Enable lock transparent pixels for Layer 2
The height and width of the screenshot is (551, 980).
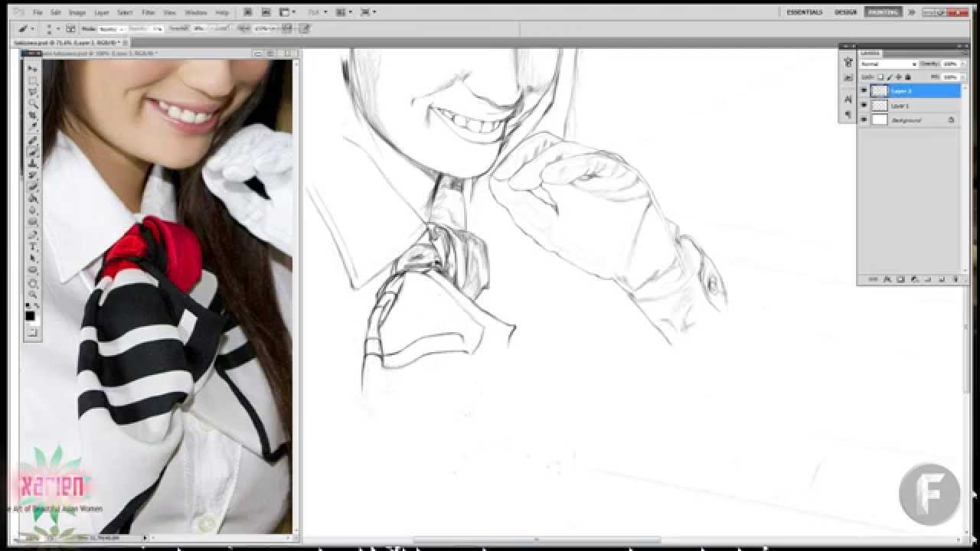point(880,77)
